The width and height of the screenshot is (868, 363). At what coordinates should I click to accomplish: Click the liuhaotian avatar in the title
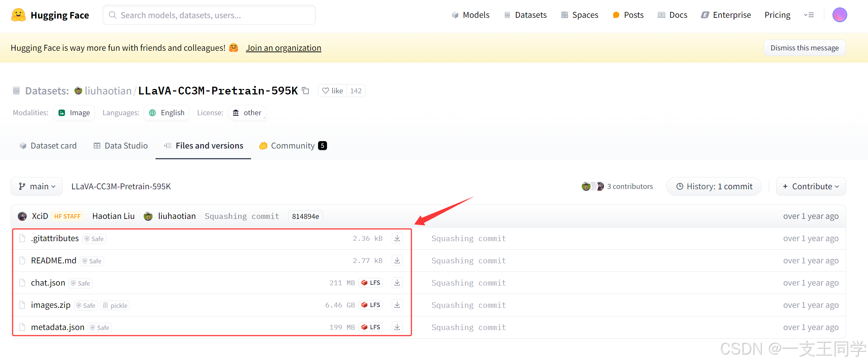(x=78, y=91)
